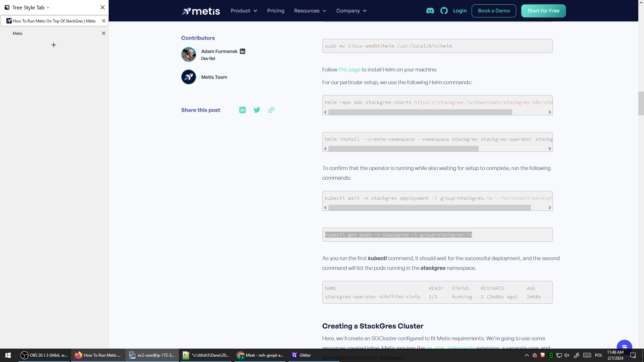
Task: Close the Metis sidebar tab
Action: (x=104, y=33)
